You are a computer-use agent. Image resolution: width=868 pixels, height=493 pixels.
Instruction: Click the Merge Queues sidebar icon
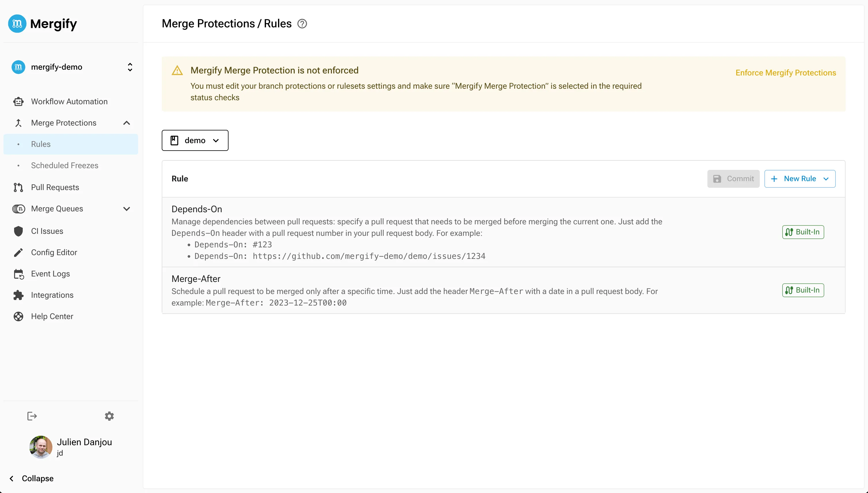(x=18, y=209)
